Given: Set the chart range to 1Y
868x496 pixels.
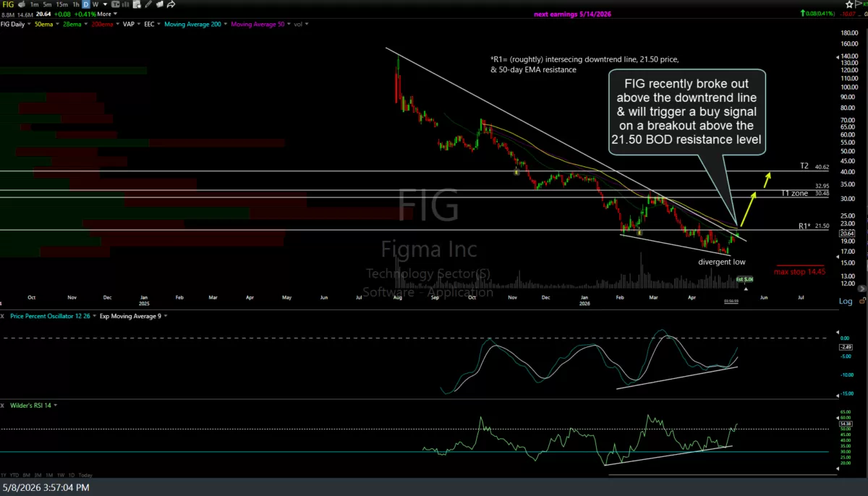Looking at the screenshot, I should (5, 474).
